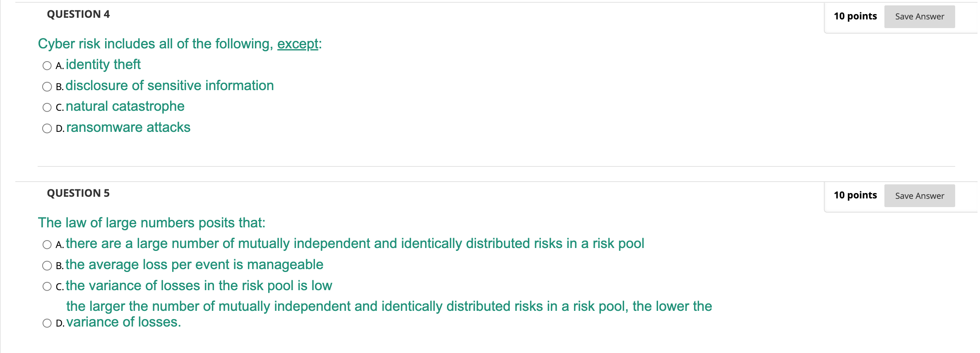980x353 pixels.
Task: Select answer B average loss per event is manageable
Action: tap(47, 265)
